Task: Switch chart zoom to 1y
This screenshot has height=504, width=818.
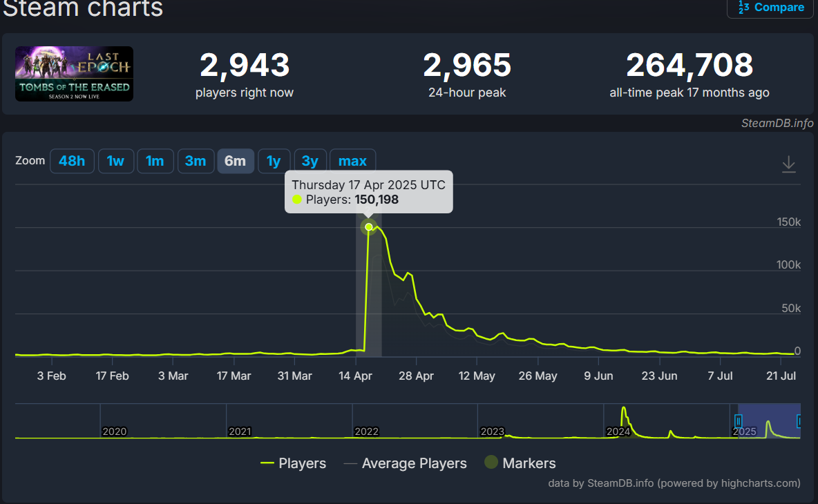Action: coord(274,161)
